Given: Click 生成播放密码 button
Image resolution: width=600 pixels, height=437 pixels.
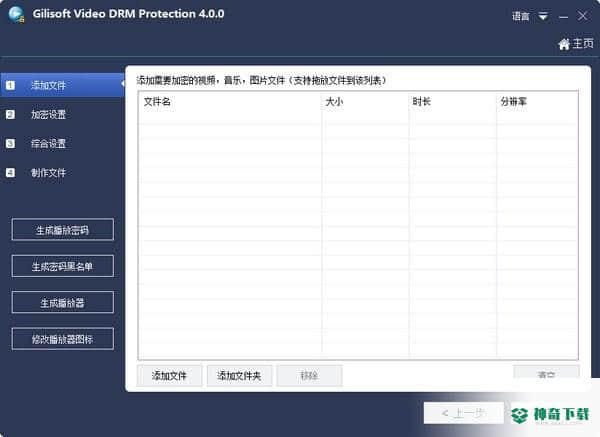Looking at the screenshot, I should point(63,230).
